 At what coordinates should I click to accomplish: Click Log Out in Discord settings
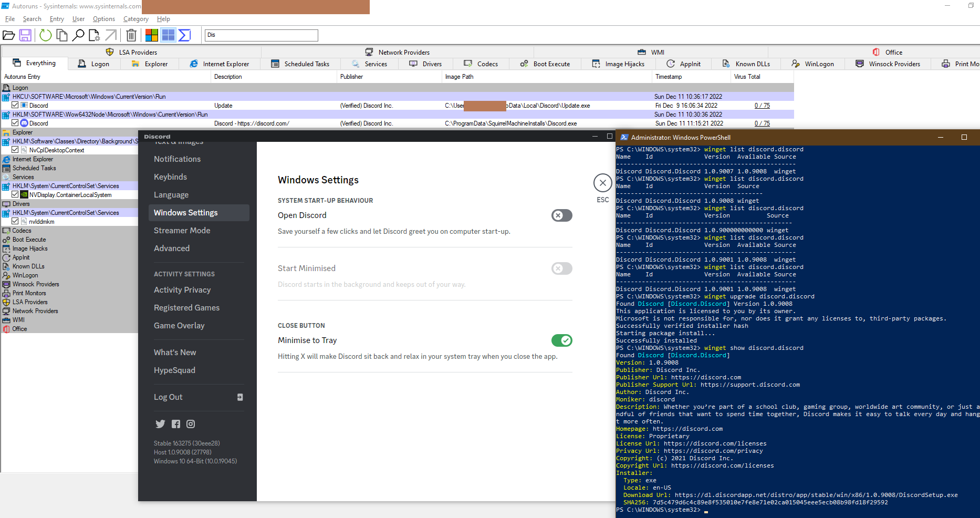pyautogui.click(x=168, y=397)
